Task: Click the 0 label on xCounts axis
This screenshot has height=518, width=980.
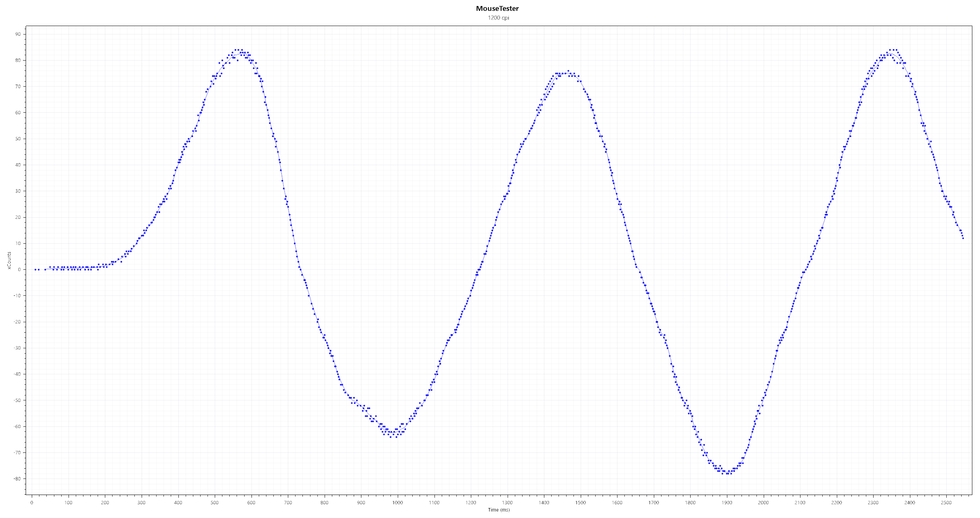Action: (x=19, y=269)
